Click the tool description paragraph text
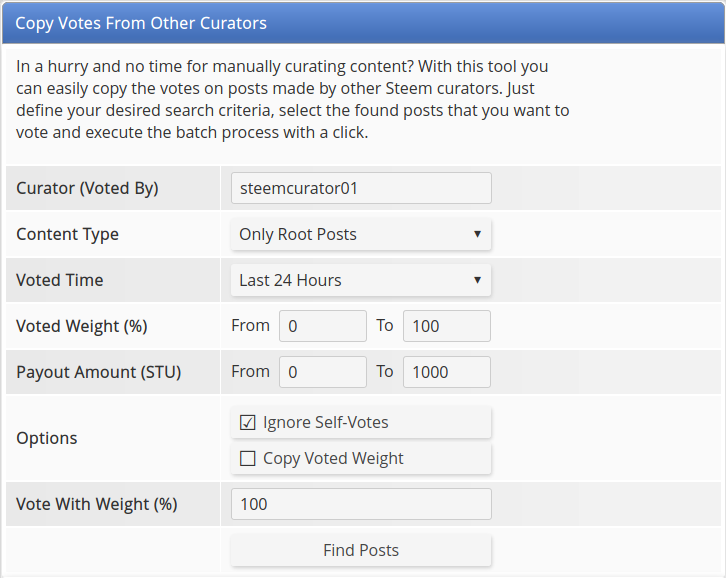The width and height of the screenshot is (726, 578). point(292,99)
